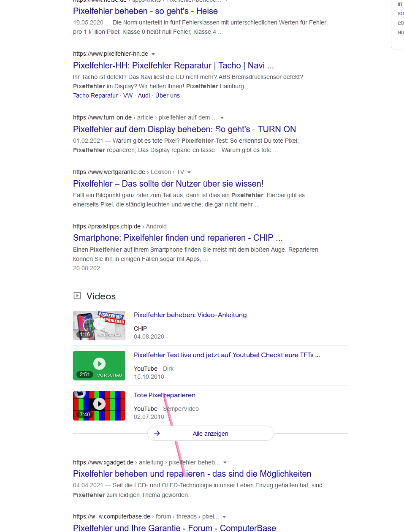Screen dimensions: 404x532
Task: Click the '04.08.2020' date under CHIP video
Action: tap(149, 337)
